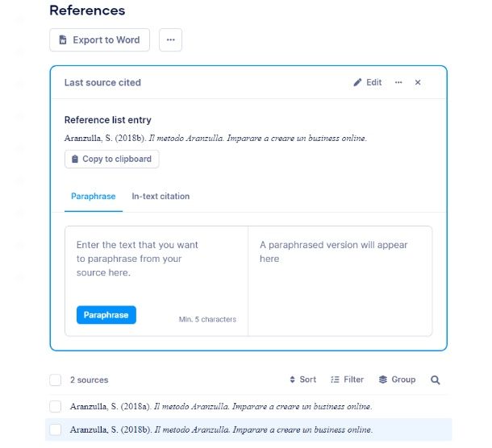The width and height of the screenshot is (492, 448).
Task: Tick the select-all checkbox beside 2 sources
Action: tap(55, 380)
